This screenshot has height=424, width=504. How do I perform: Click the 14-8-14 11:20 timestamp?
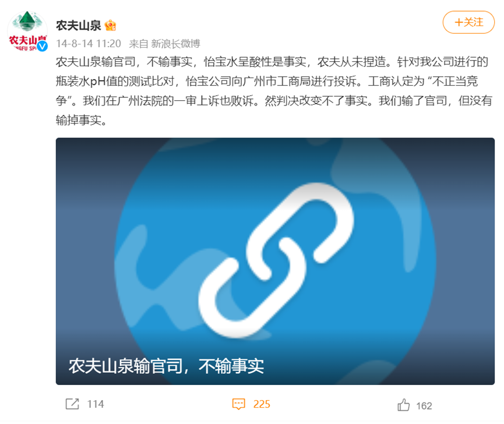[x=89, y=43]
